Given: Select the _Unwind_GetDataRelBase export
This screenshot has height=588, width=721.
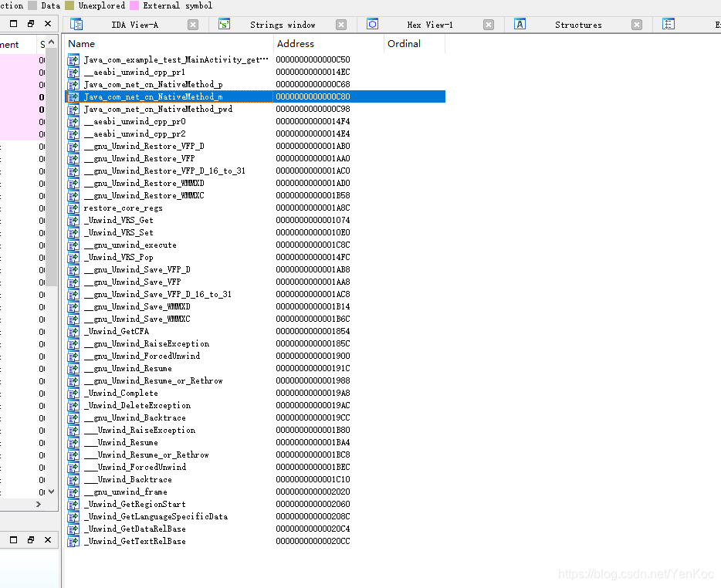Looking at the screenshot, I should [x=256, y=529].
